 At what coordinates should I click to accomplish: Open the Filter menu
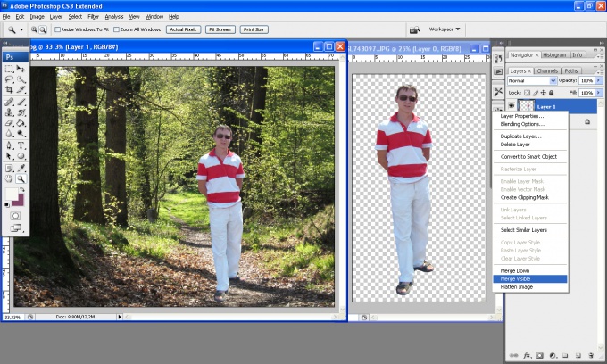coord(94,17)
